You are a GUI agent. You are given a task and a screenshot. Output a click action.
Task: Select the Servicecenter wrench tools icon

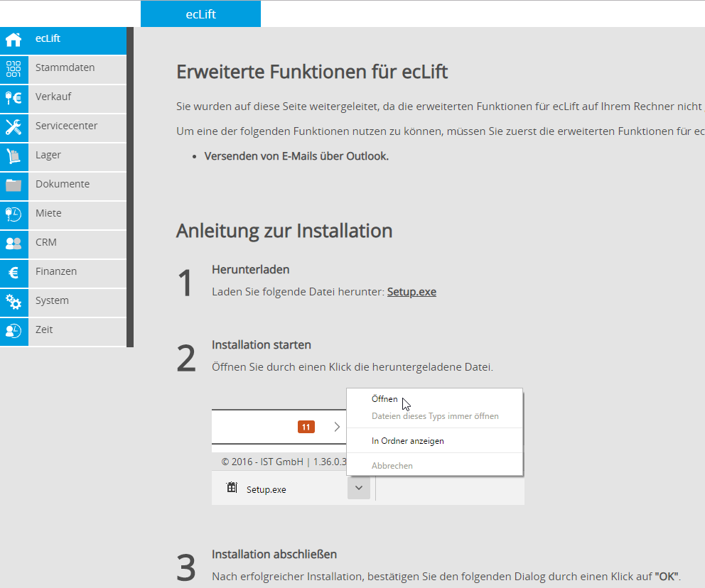tap(14, 127)
